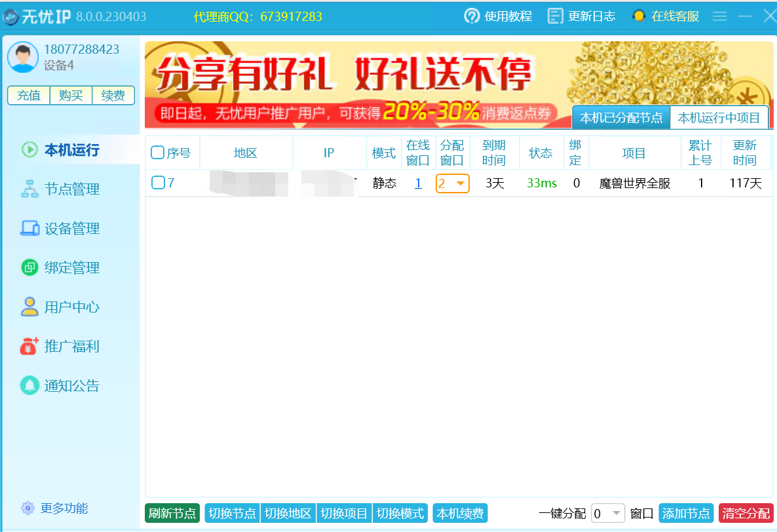The height and width of the screenshot is (532, 777).
Task: Click the 推广福利 red bag icon
Action: click(x=29, y=346)
